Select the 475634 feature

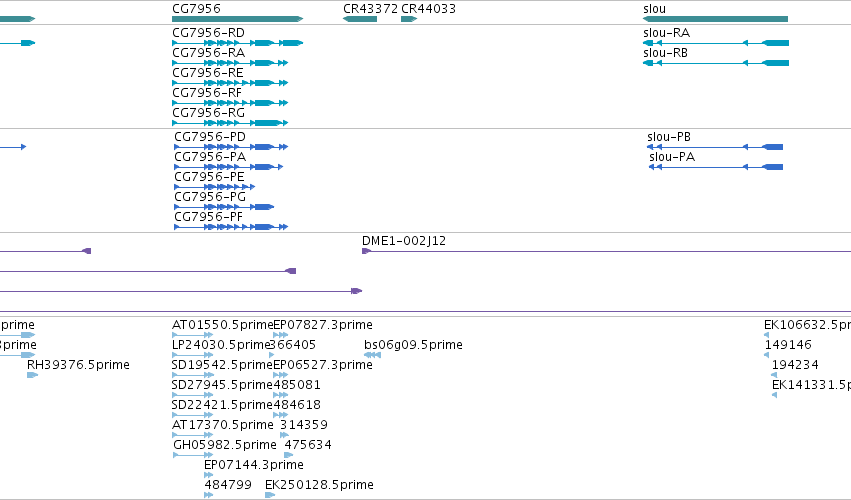click(289, 455)
